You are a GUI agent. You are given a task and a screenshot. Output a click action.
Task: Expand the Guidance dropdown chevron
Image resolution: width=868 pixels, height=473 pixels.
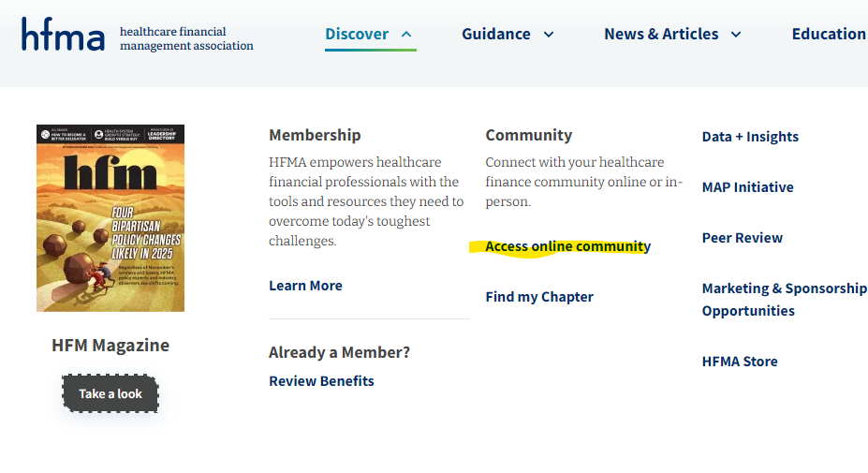coord(549,35)
